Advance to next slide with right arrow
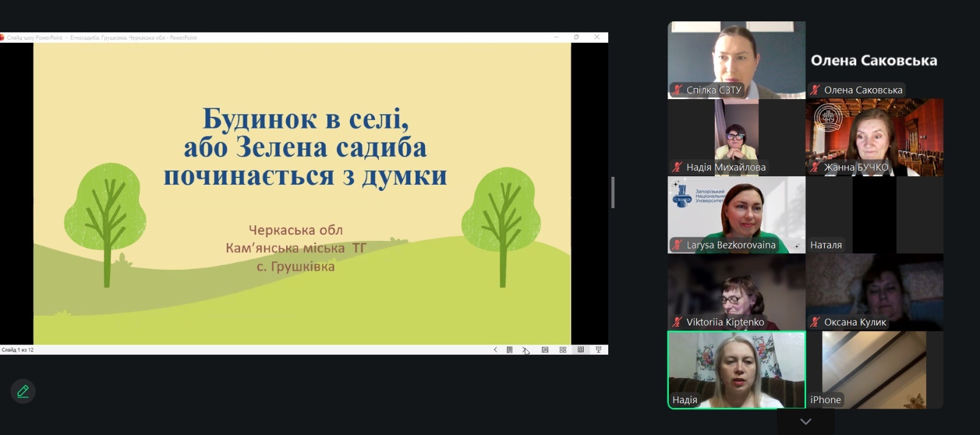Image resolution: width=980 pixels, height=435 pixels. (x=524, y=350)
